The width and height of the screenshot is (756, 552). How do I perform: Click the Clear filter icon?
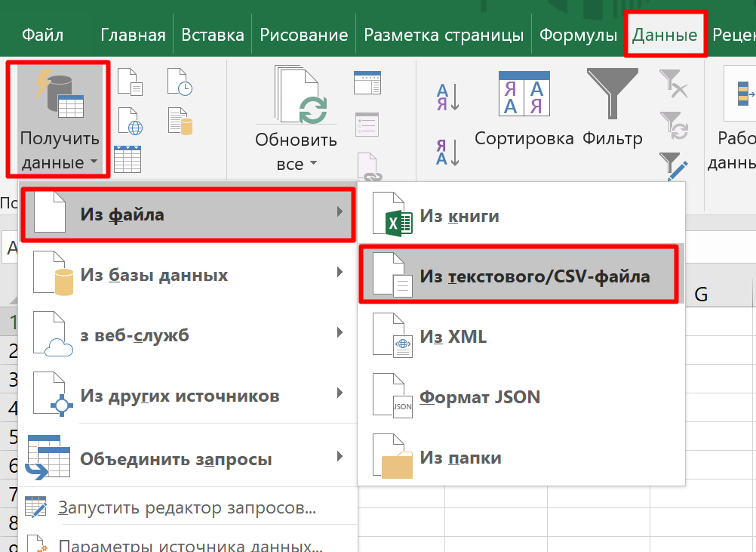pos(673,83)
